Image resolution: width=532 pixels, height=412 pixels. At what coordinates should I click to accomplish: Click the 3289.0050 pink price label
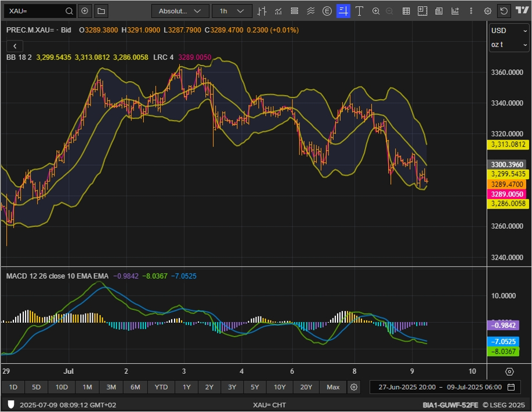pyautogui.click(x=507, y=194)
